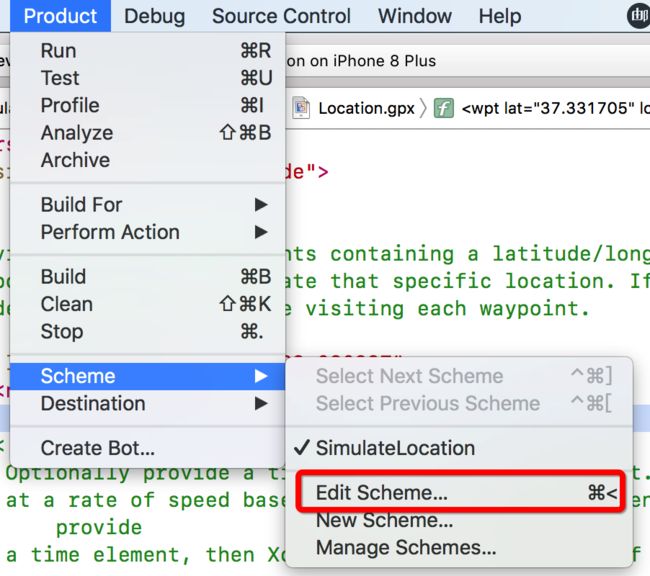The height and width of the screenshot is (576, 650).
Task: Choose Archive from the Product menu
Action: click(x=148, y=160)
